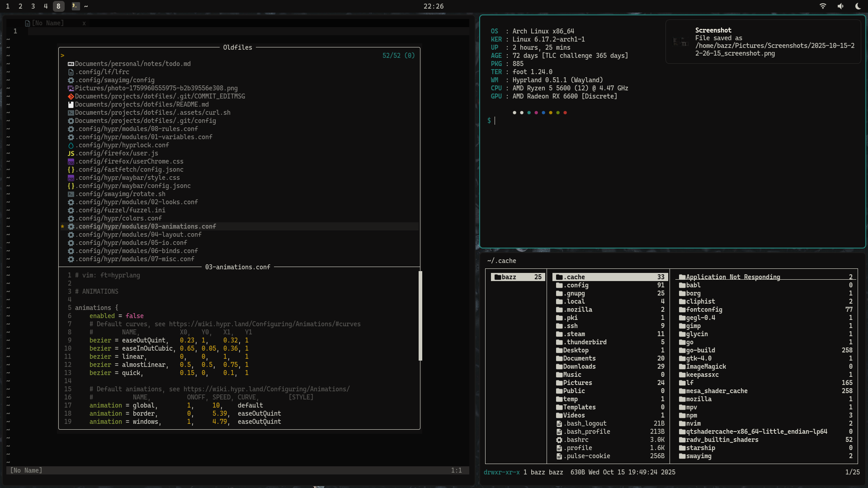Open the .config directory entry
The image size is (868, 488).
click(x=577, y=285)
